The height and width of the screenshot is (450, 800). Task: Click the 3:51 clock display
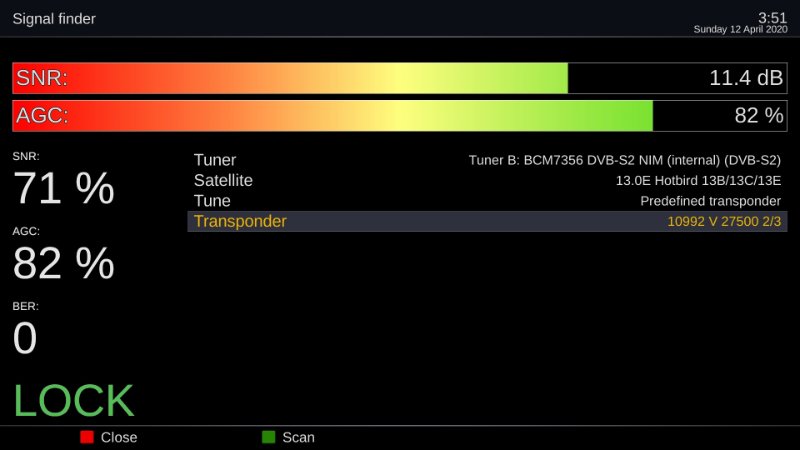tap(772, 17)
